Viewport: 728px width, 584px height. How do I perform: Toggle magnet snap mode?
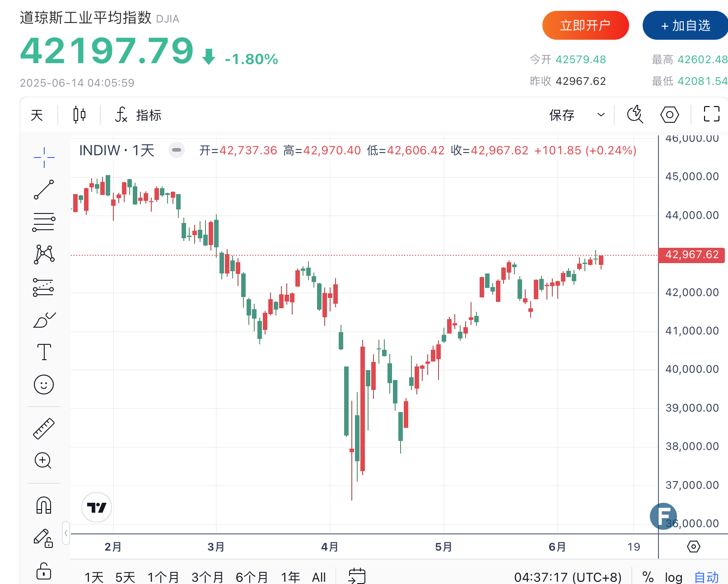[x=44, y=505]
